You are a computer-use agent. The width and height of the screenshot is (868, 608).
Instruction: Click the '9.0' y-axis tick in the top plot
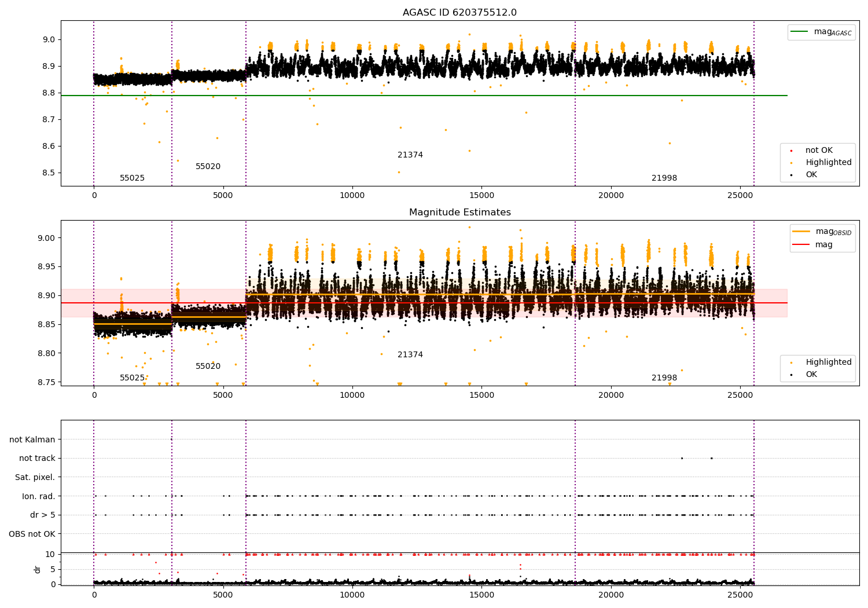click(x=49, y=40)
